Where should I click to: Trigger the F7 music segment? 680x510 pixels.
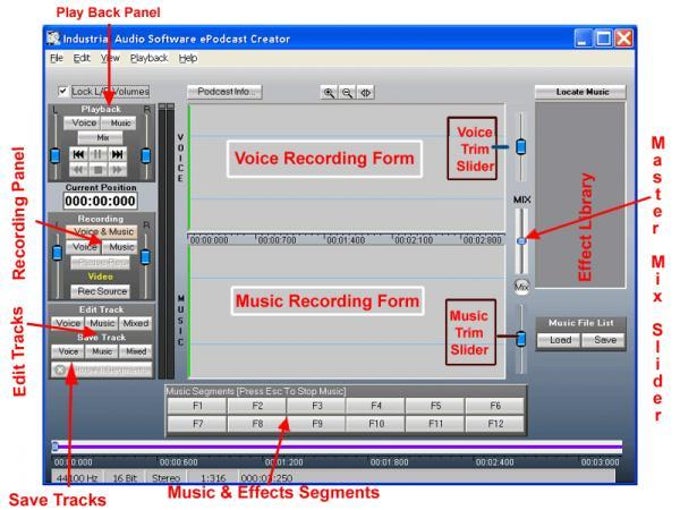197,424
